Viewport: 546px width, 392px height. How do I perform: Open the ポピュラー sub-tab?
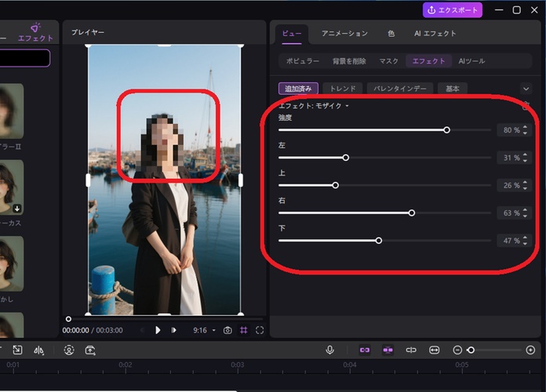(303, 61)
